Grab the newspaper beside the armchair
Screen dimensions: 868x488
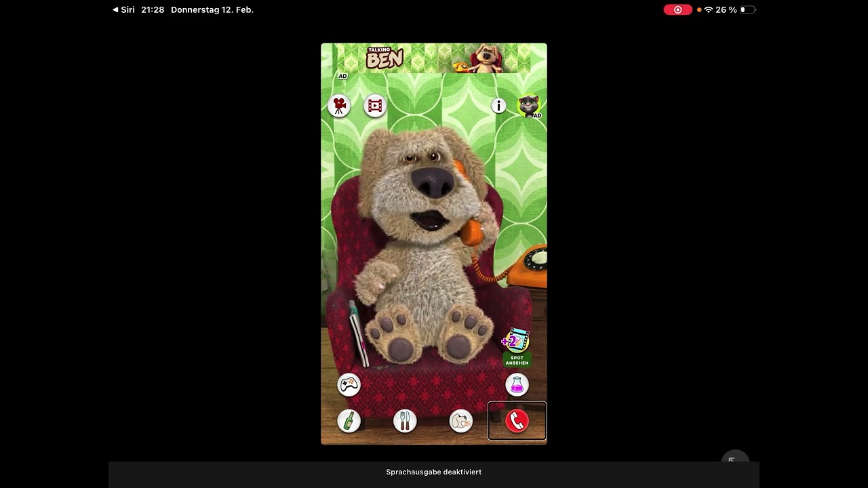(357, 333)
